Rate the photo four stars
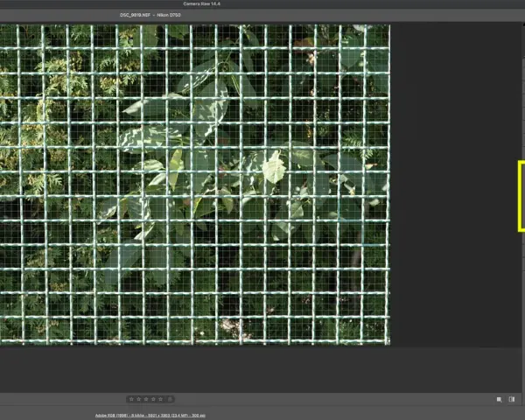The width and height of the screenshot is (525, 420). (x=153, y=399)
